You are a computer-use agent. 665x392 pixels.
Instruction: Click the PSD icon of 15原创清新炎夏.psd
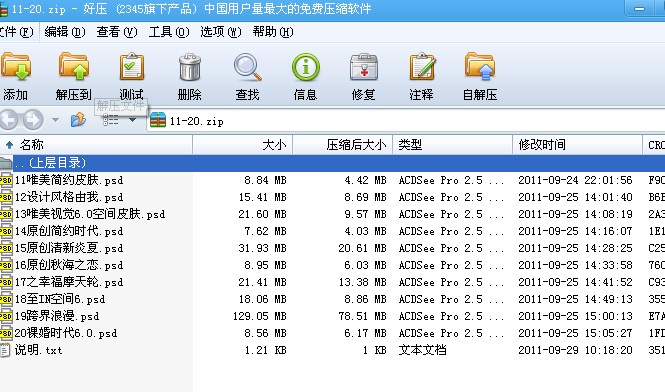pyautogui.click(x=6, y=248)
